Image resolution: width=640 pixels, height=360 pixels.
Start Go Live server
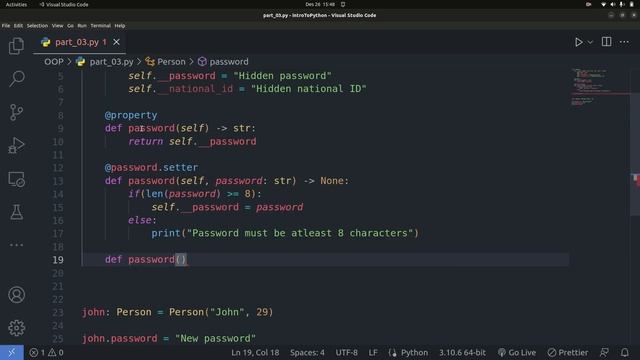click(517, 353)
